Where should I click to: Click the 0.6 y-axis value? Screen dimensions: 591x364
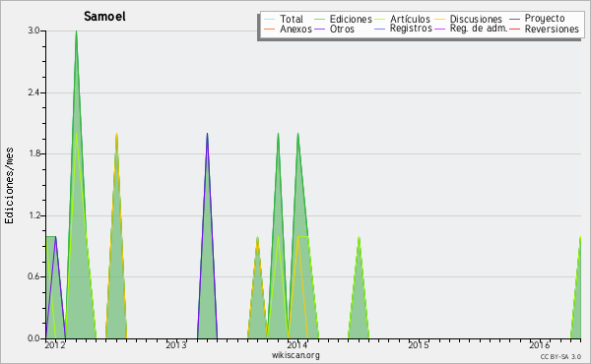coord(33,277)
